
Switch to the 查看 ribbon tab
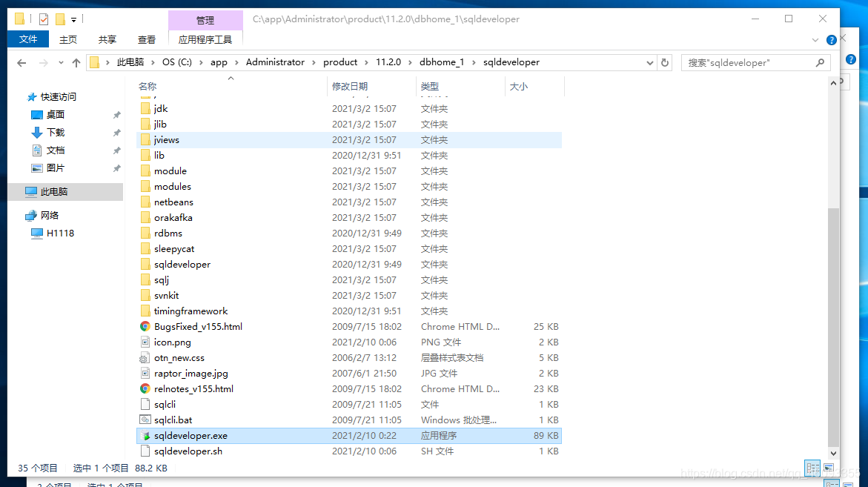[147, 40]
